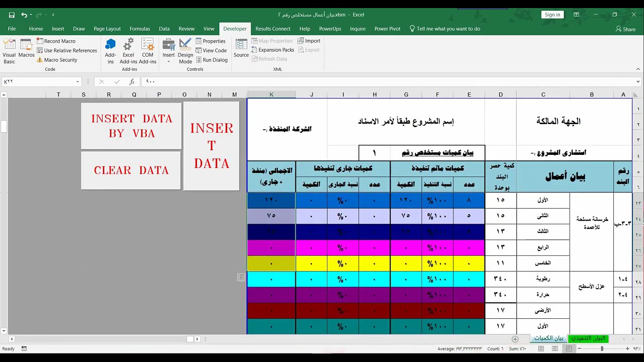Click Run Dialog

[211, 60]
